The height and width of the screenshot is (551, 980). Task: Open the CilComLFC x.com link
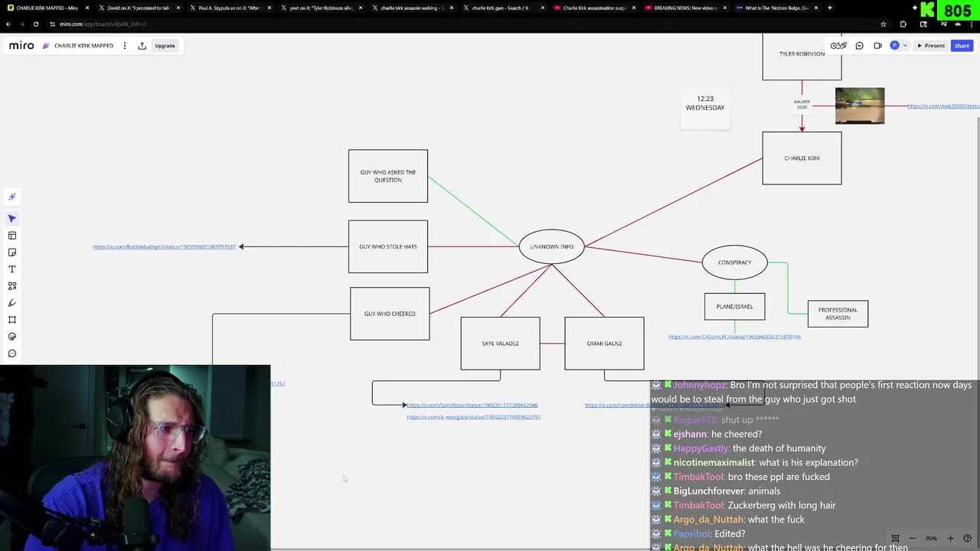point(734,337)
